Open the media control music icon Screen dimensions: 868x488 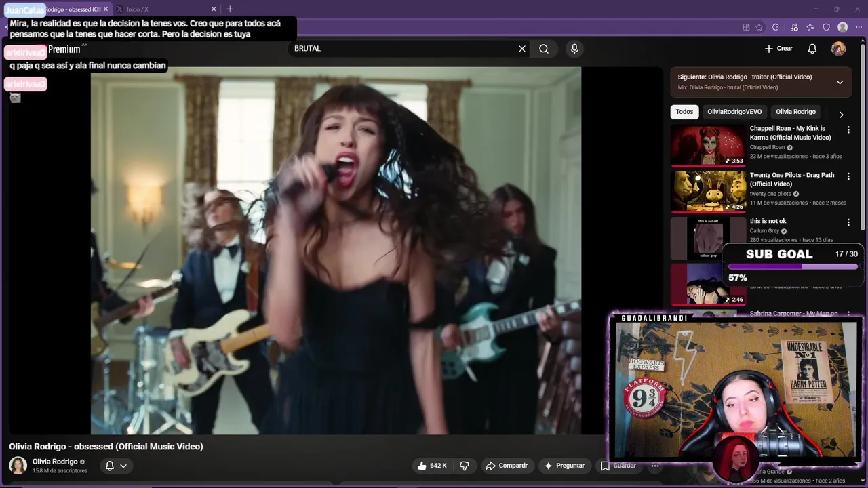793,27
